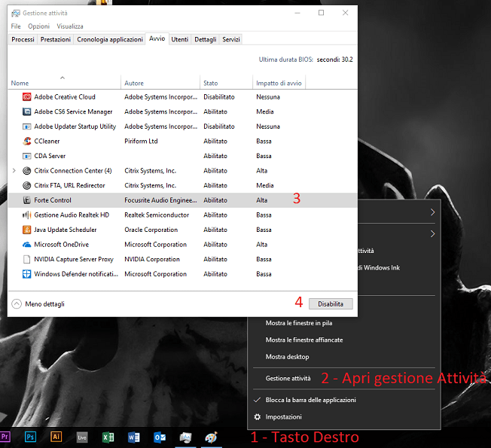Viewport: 491px width, 448px height.
Task: Select the Forte Control row name
Action: [53, 200]
